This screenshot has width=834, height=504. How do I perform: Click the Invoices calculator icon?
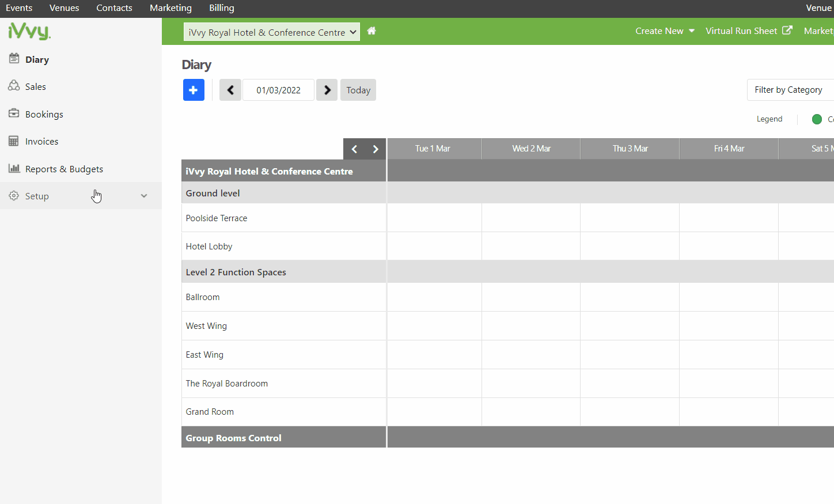[14, 141]
